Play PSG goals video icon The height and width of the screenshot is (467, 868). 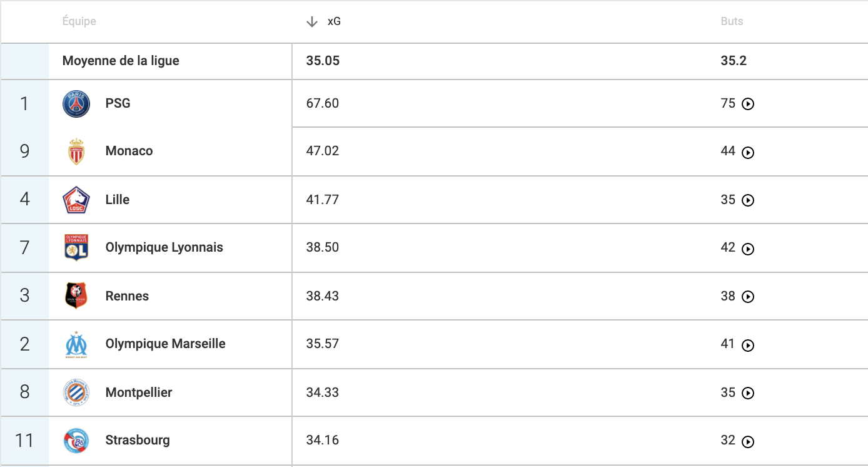pyautogui.click(x=748, y=104)
